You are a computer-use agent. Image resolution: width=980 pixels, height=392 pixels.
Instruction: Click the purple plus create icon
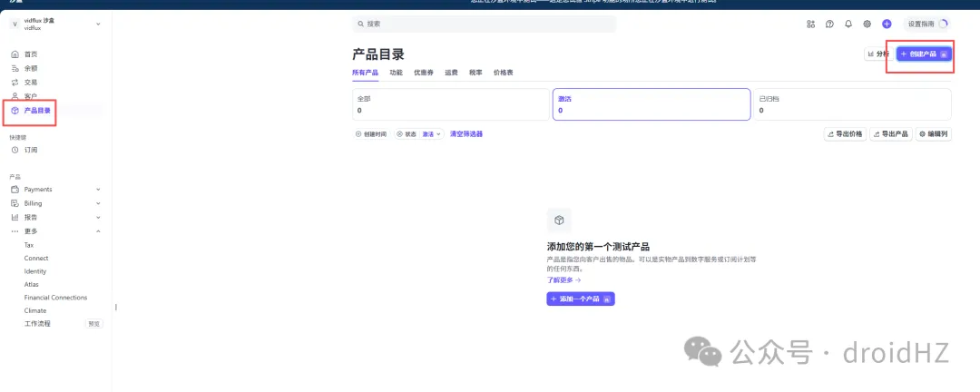pyautogui.click(x=887, y=24)
